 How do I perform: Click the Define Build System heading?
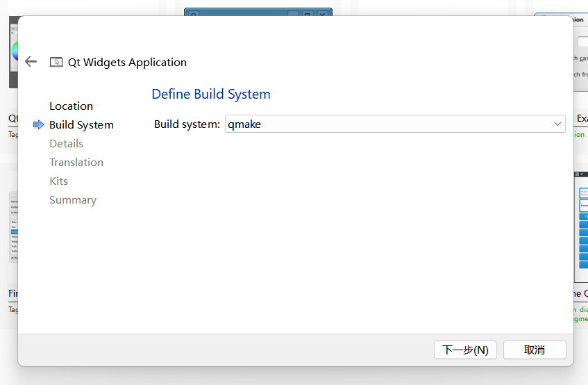tap(211, 94)
